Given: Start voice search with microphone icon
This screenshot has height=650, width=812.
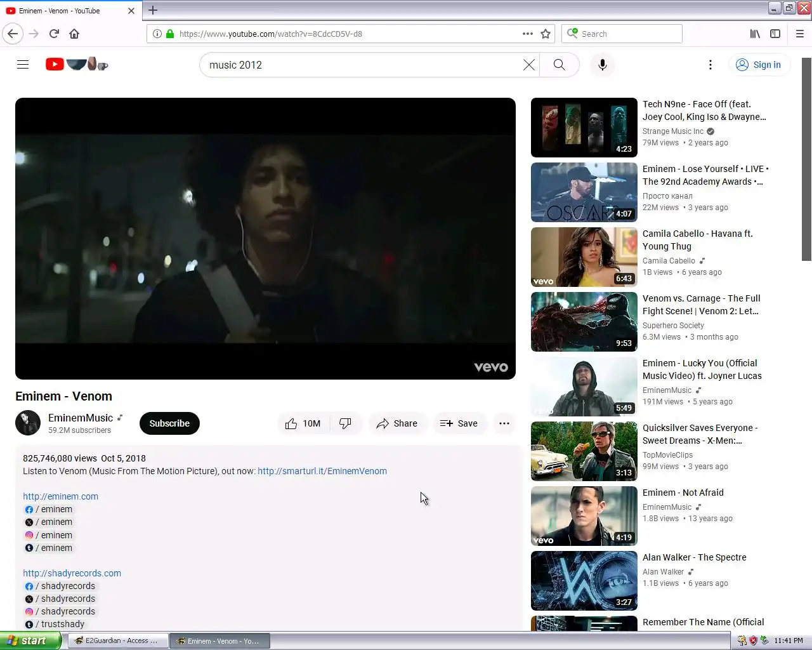Looking at the screenshot, I should coord(603,65).
